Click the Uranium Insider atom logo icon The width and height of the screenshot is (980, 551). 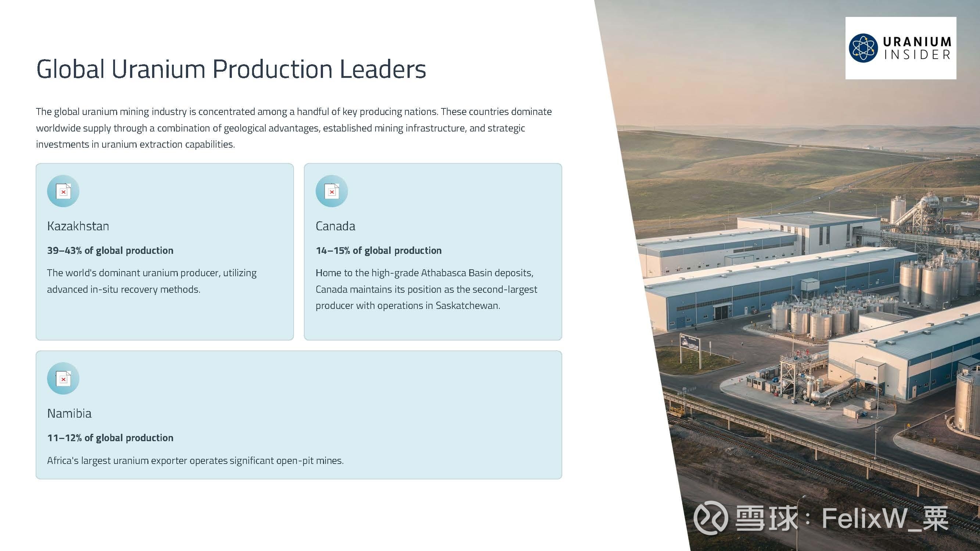[864, 48]
